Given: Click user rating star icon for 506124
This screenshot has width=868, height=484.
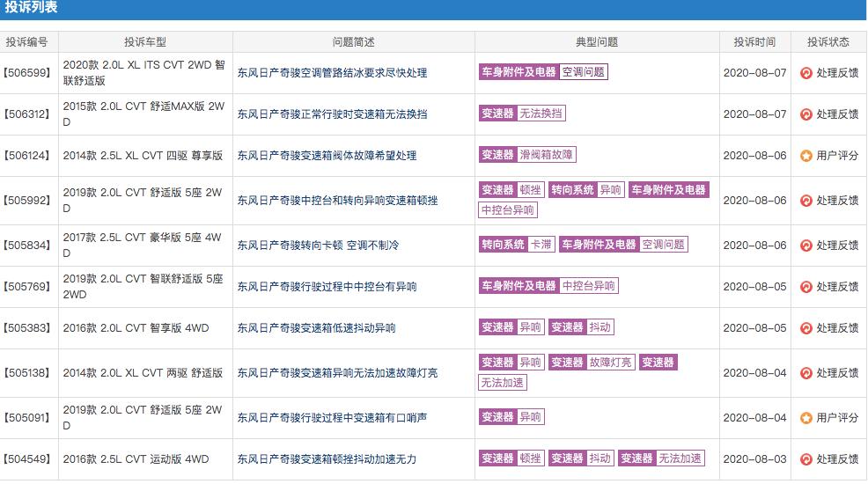Looking at the screenshot, I should pyautogui.click(x=806, y=156).
